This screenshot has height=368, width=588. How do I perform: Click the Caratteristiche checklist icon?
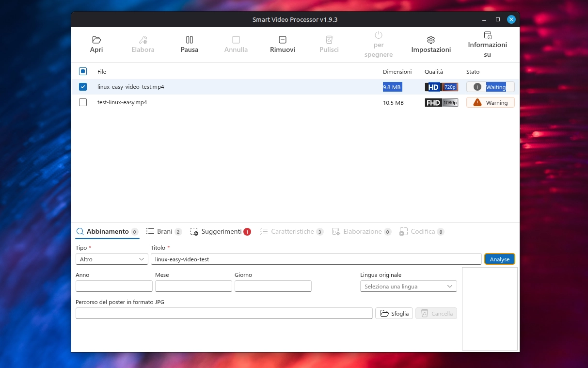(264, 232)
